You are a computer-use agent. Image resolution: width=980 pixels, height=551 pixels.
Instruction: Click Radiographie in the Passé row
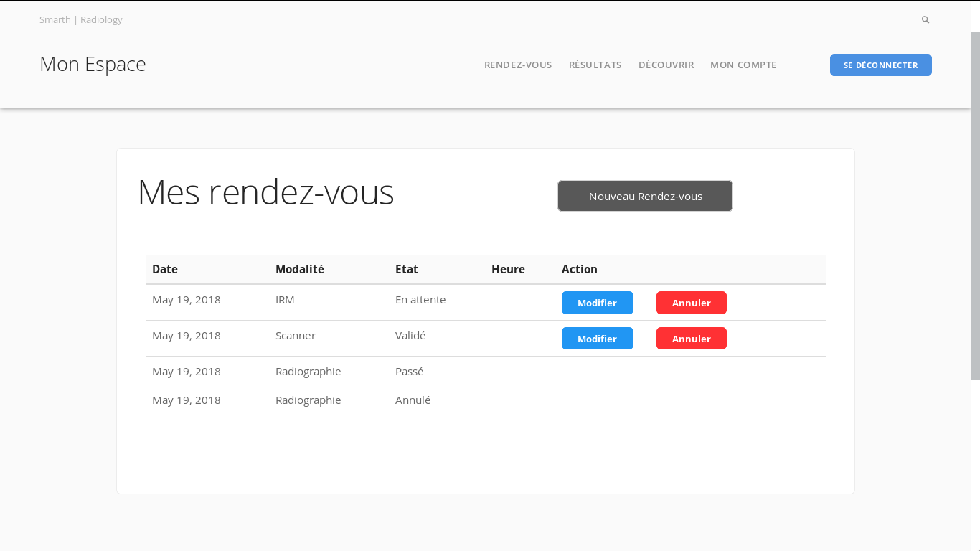[x=308, y=371]
